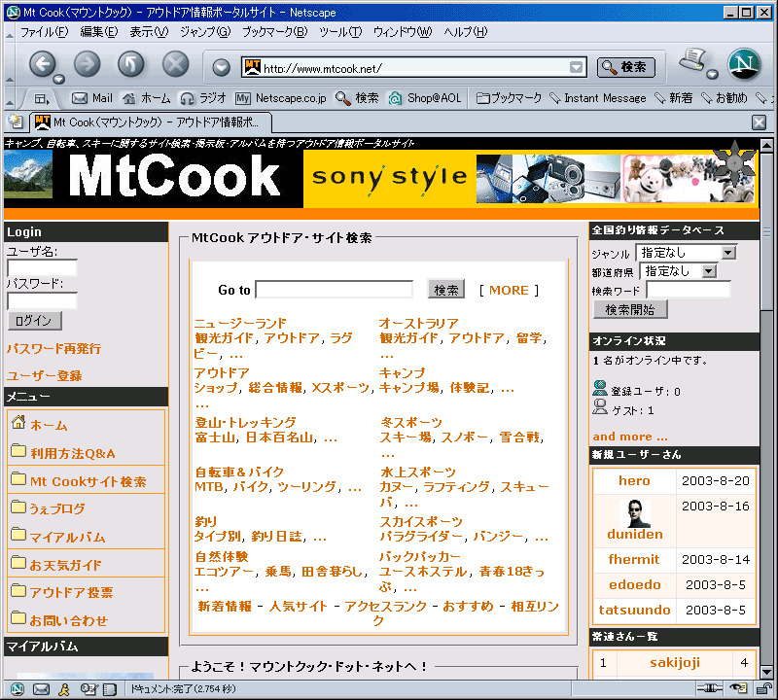
Task: Open Composer icon in status bar
Action: tap(88, 688)
